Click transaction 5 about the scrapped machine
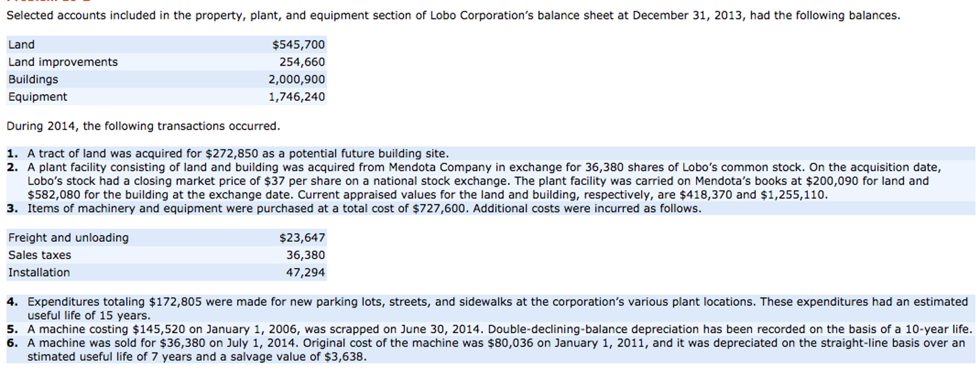Image resolution: width=980 pixels, height=388 pixels. click(498, 330)
